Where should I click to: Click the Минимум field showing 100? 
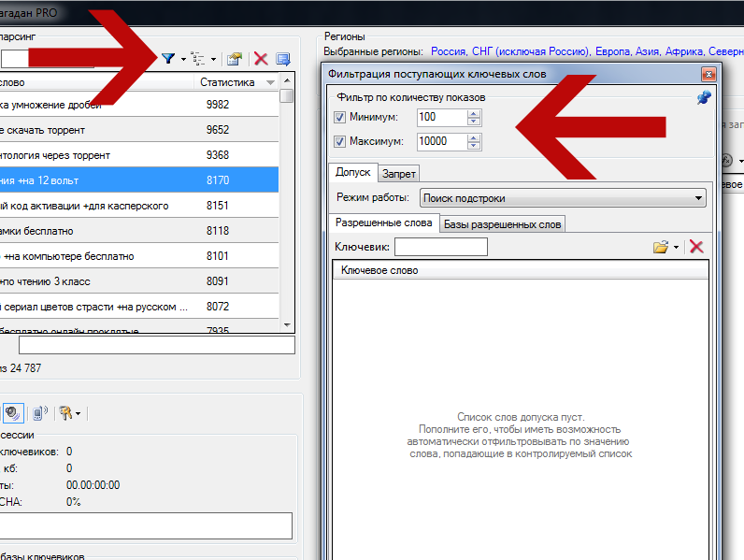442,117
